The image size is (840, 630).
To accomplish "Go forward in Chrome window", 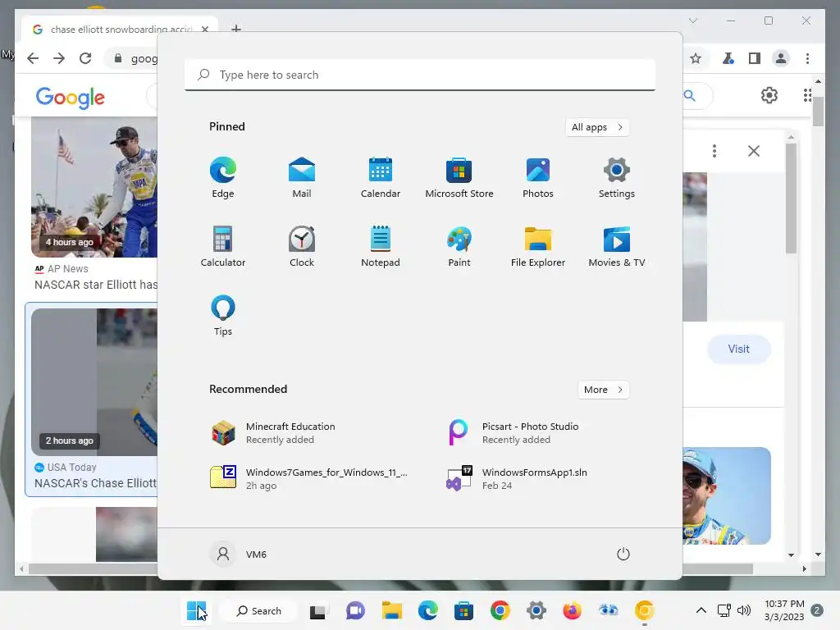I will click(x=59, y=58).
